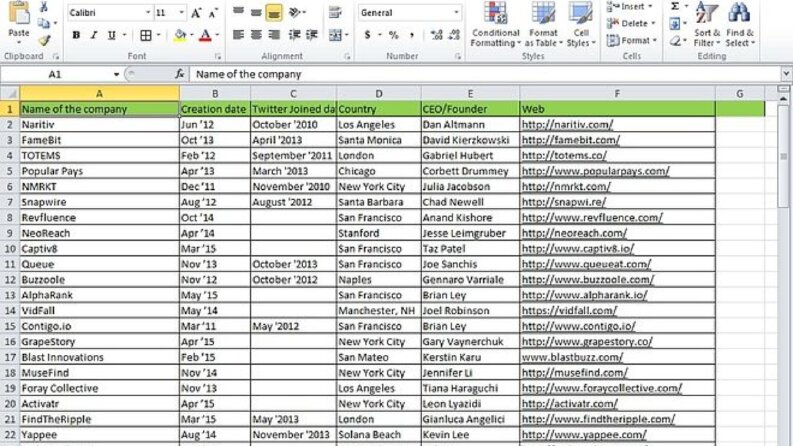
Task: Click the Wrap Text icon
Action: [x=335, y=12]
